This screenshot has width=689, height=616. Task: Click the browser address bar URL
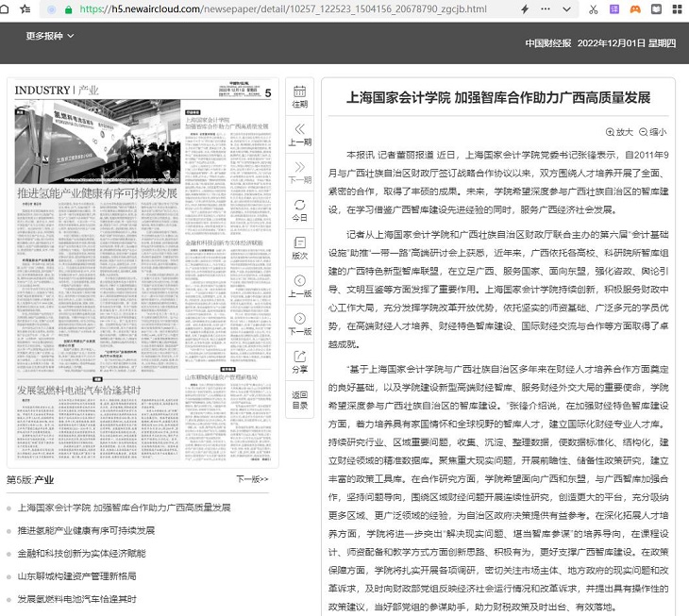(283, 9)
